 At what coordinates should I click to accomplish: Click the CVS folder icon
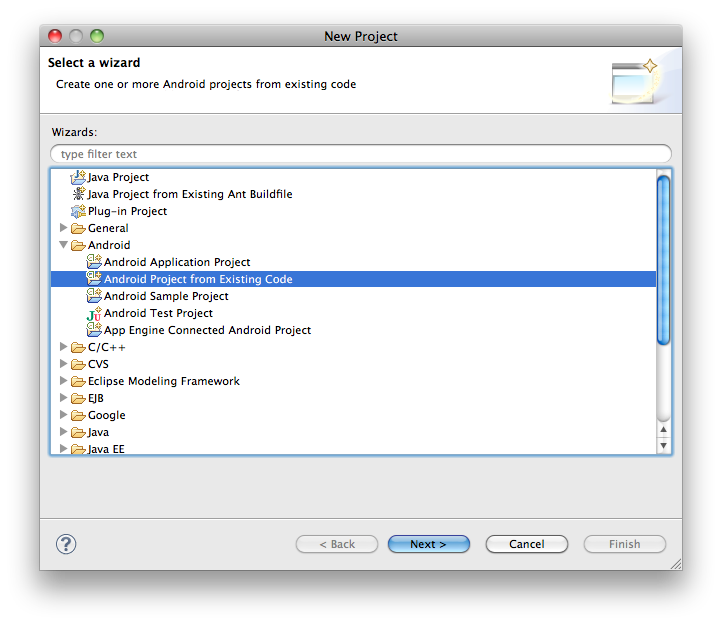[x=78, y=365]
